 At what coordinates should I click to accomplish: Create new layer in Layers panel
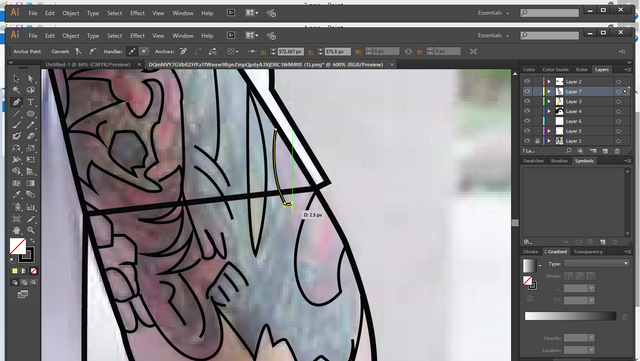pos(605,151)
